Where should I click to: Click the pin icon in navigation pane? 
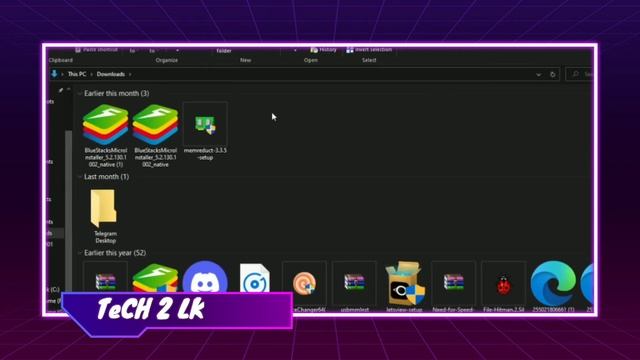[x=60, y=90]
